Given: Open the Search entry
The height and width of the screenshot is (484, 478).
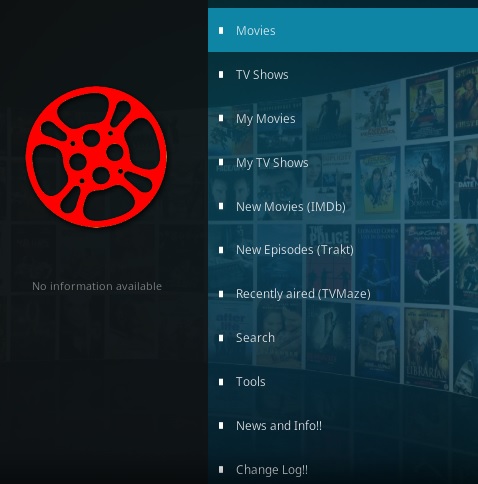Looking at the screenshot, I should tap(343, 338).
